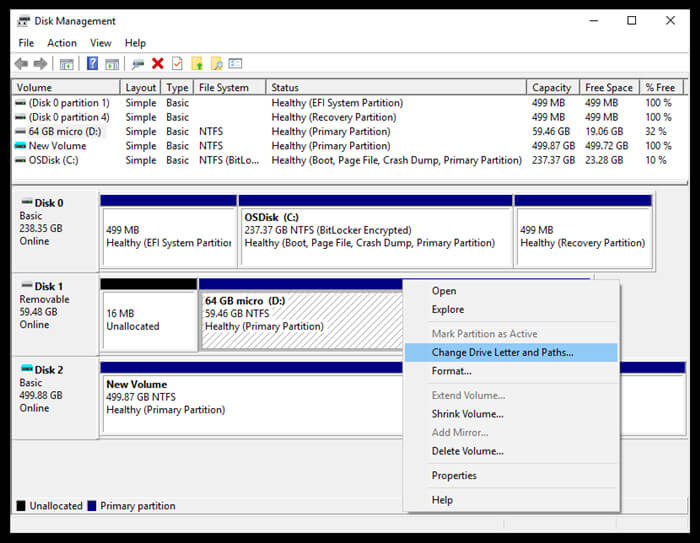Click the Volume column header
This screenshot has width=700, height=543.
(66, 88)
